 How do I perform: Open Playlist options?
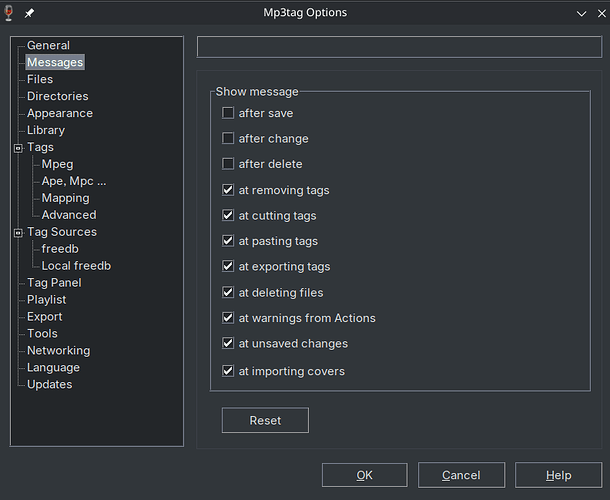pyautogui.click(x=46, y=300)
